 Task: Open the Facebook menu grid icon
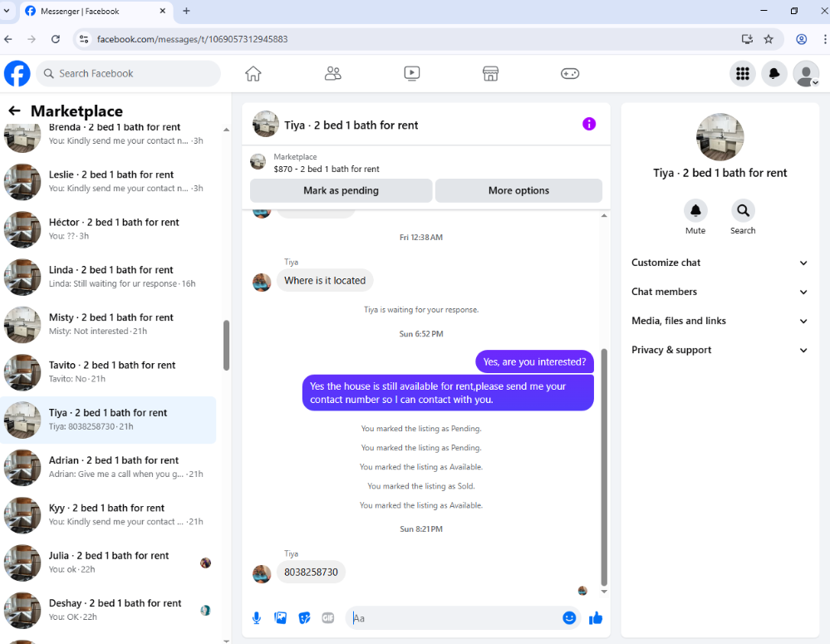[743, 74]
